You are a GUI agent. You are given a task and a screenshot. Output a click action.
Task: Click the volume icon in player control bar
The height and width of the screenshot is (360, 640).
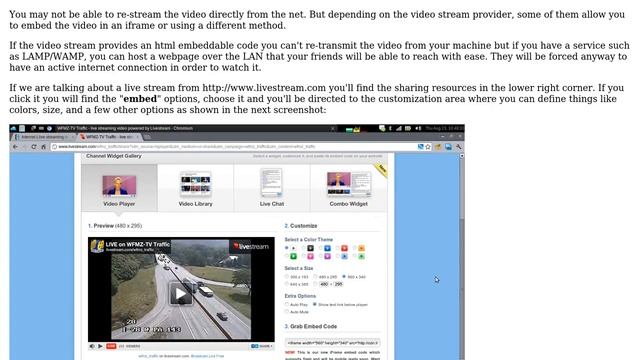click(x=92, y=346)
